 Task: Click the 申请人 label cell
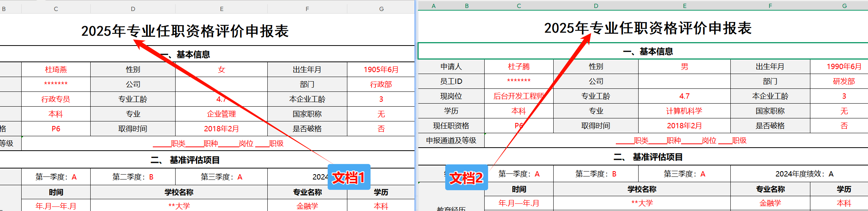pos(451,66)
